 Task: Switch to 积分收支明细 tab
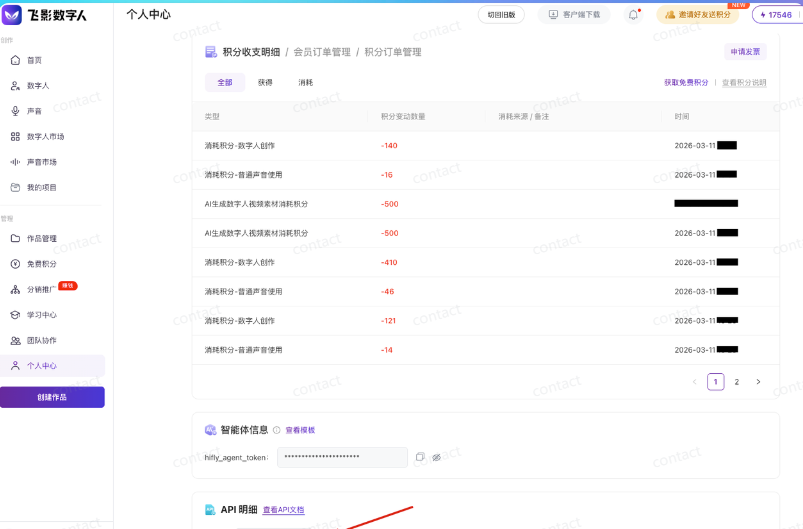(251, 52)
